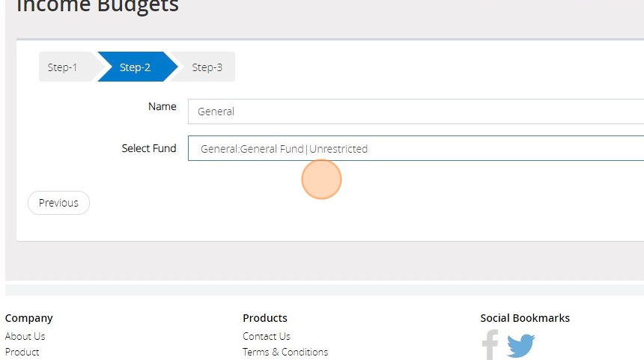
Task: Click the Name field label
Action: pos(162,106)
